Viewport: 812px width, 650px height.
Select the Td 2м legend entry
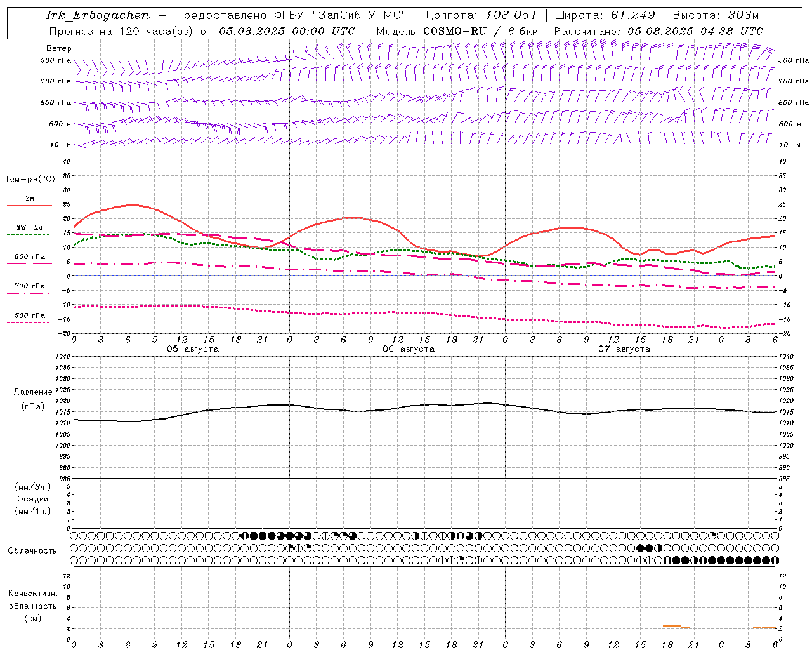click(x=29, y=227)
